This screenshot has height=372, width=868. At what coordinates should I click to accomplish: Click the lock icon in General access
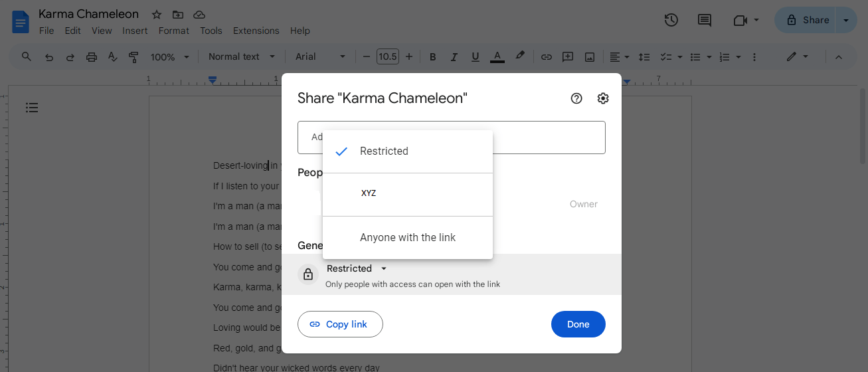308,274
